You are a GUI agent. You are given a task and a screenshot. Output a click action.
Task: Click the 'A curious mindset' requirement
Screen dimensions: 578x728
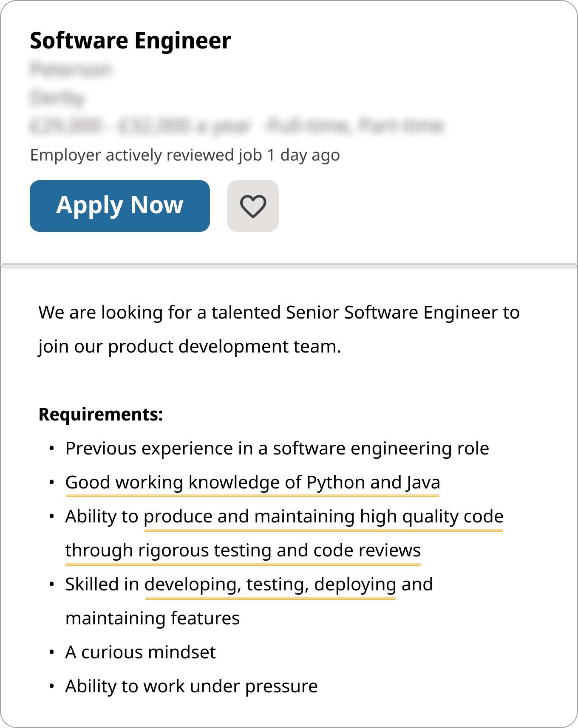(140, 652)
